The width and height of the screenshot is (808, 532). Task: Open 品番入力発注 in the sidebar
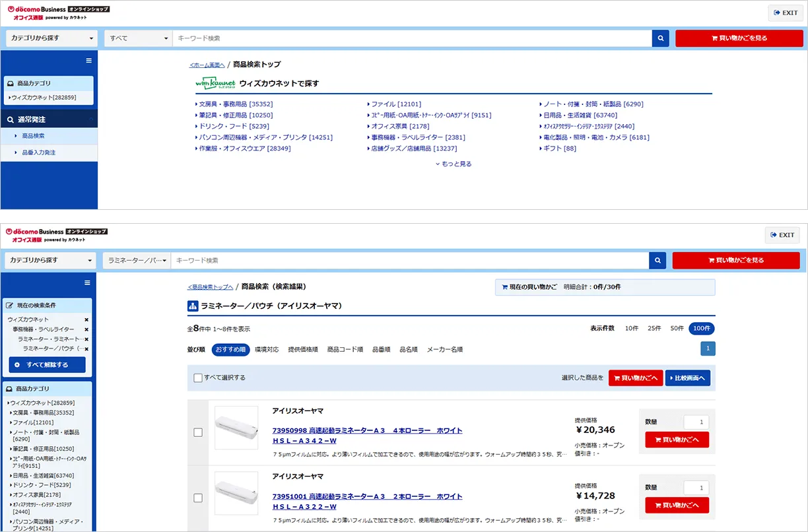38,152
